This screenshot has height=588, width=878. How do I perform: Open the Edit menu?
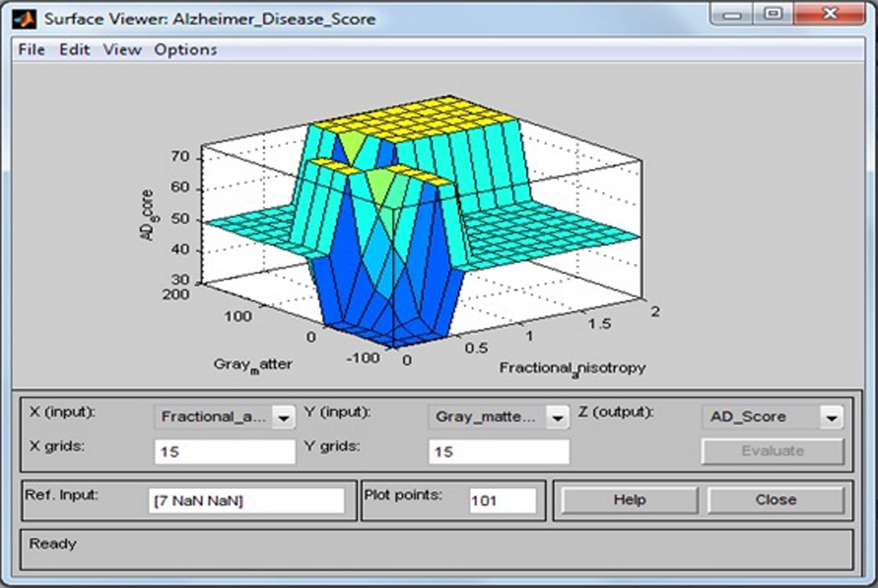(x=75, y=50)
